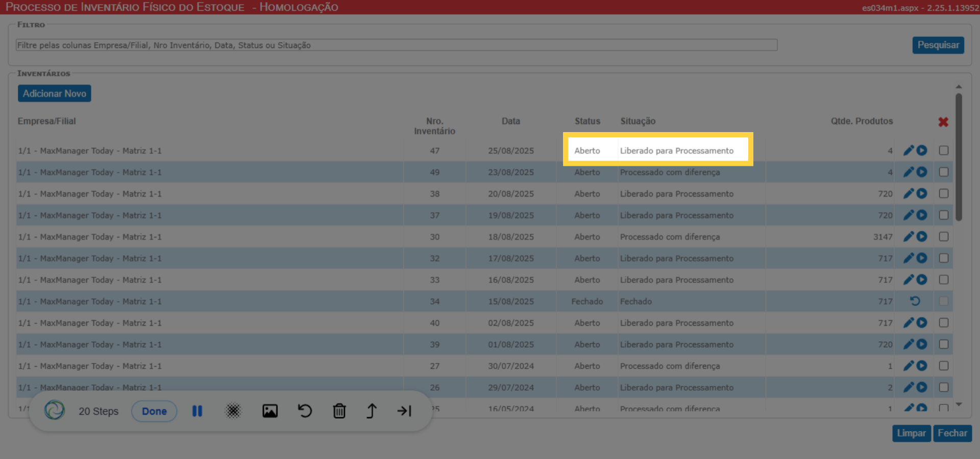
Task: Click Adicionar Novo button
Action: pyautogui.click(x=55, y=93)
